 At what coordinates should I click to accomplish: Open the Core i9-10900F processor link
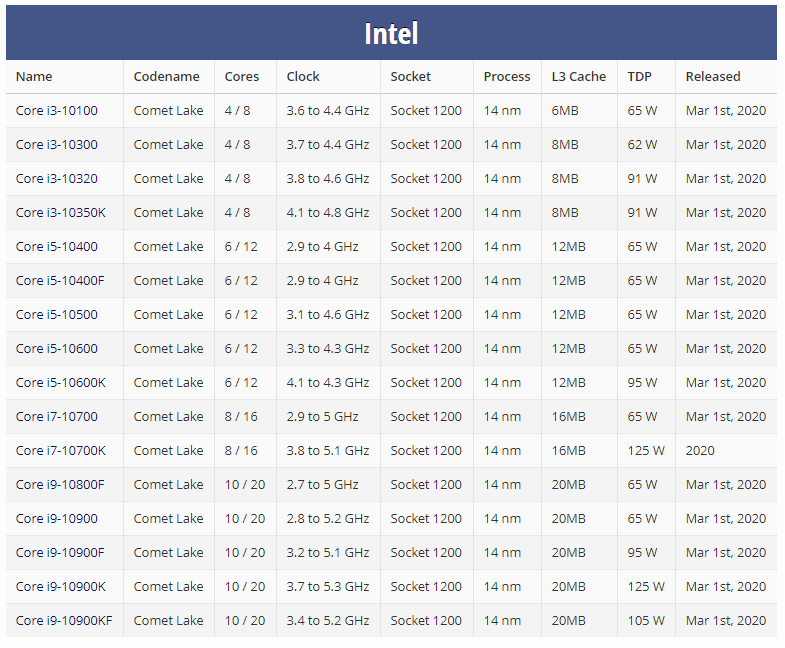click(60, 553)
